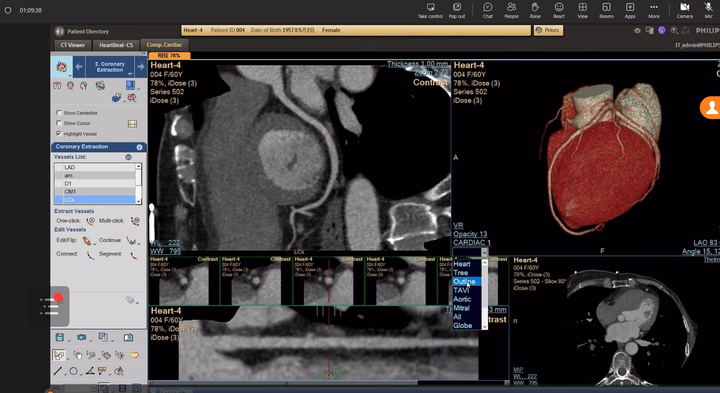The height and width of the screenshot is (393, 720).
Task: Select LAD in the vessels list
Action: tap(95, 168)
